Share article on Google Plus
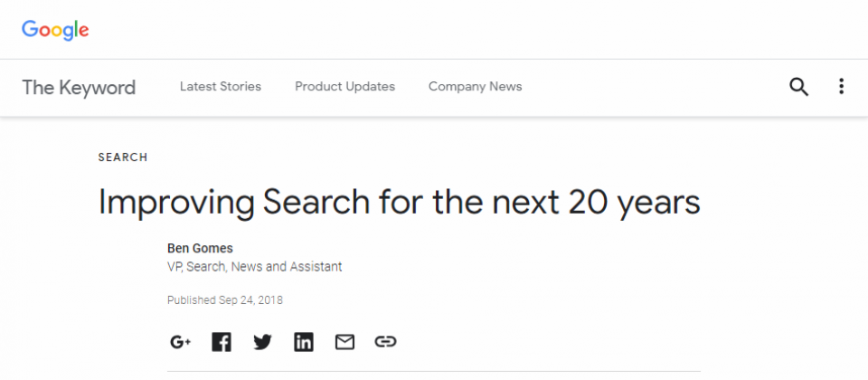The height and width of the screenshot is (380, 868). coord(181,342)
